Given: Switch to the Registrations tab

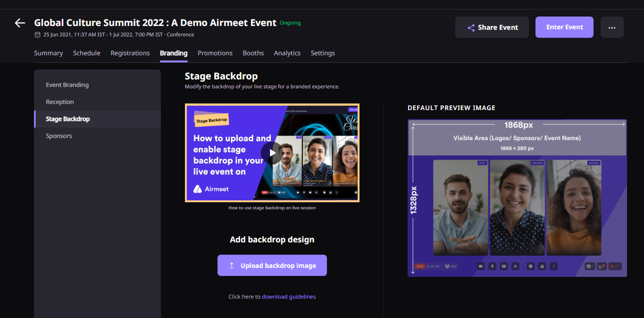Looking at the screenshot, I should [130, 53].
